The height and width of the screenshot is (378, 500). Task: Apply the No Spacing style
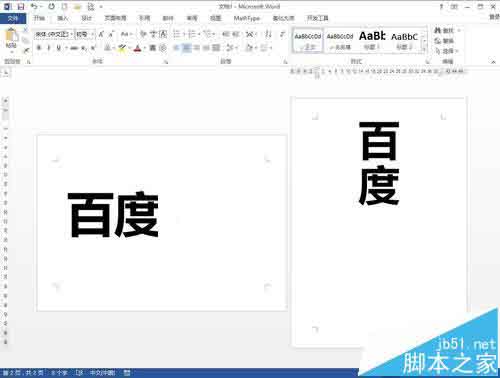340,41
